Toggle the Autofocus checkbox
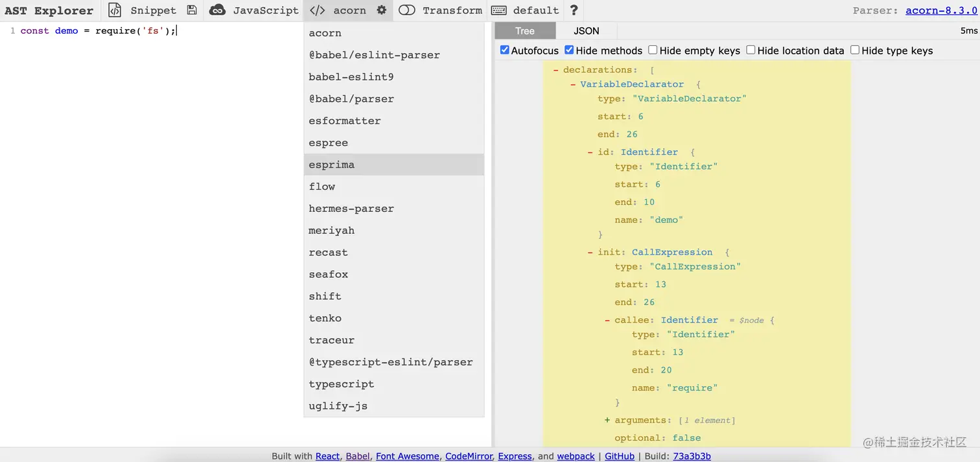 [x=505, y=50]
